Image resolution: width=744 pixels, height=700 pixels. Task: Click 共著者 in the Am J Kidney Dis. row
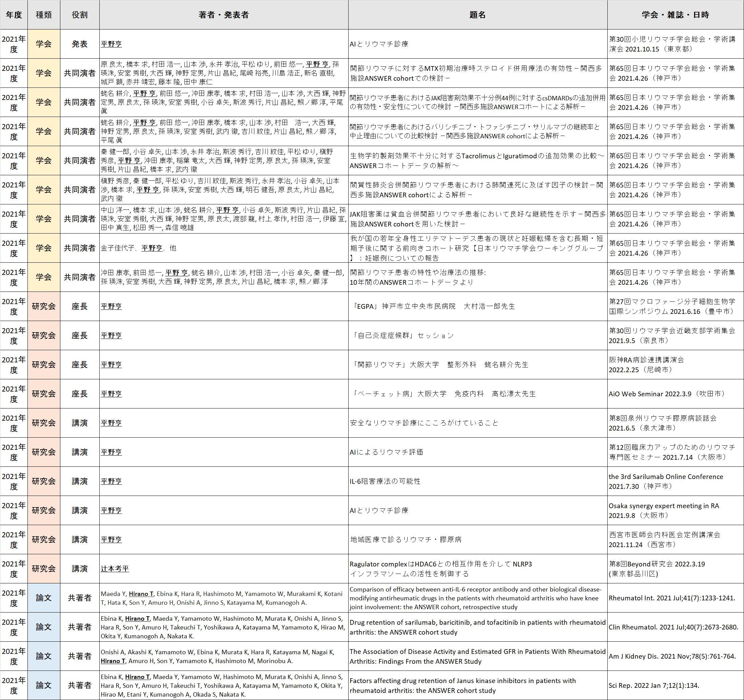coord(80,657)
